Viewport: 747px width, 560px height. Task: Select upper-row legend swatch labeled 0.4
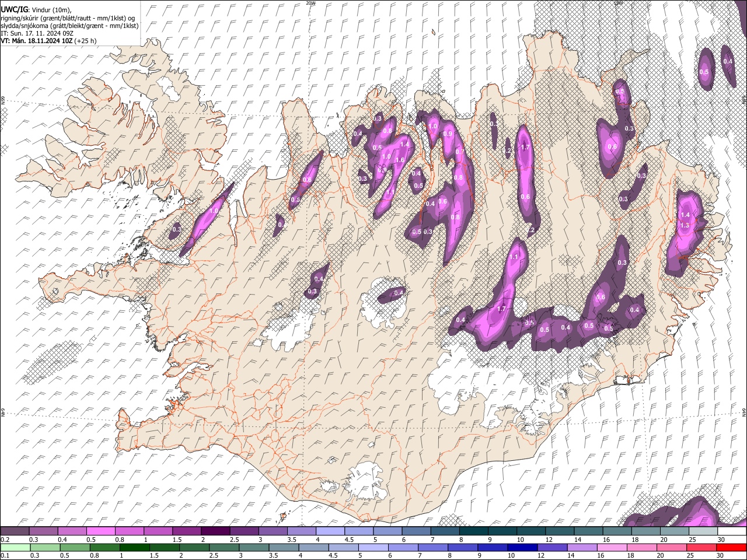tap(72, 531)
